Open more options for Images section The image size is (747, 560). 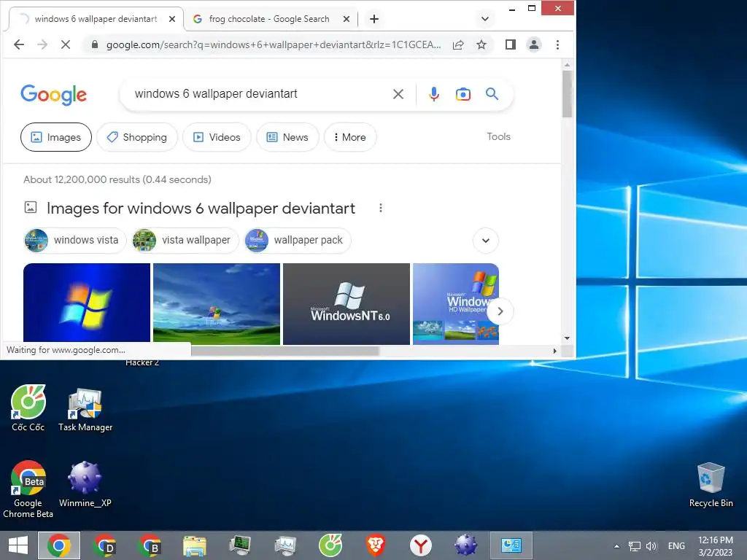click(x=380, y=208)
